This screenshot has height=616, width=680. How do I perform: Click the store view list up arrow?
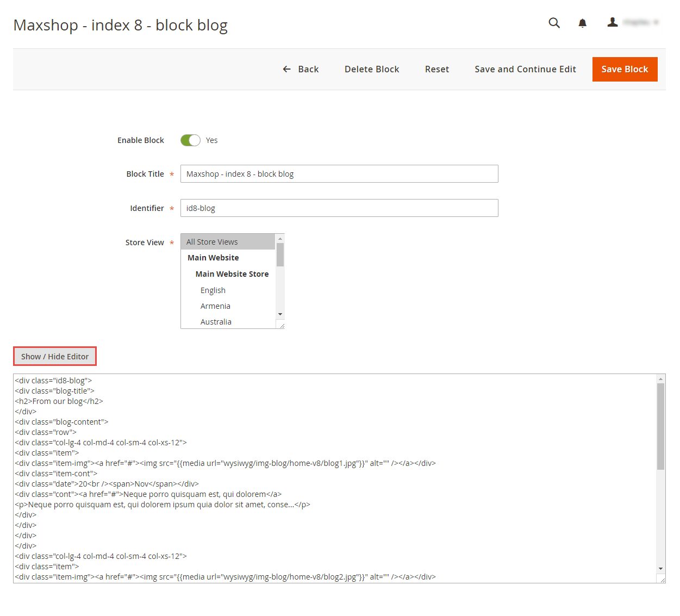pyautogui.click(x=280, y=239)
